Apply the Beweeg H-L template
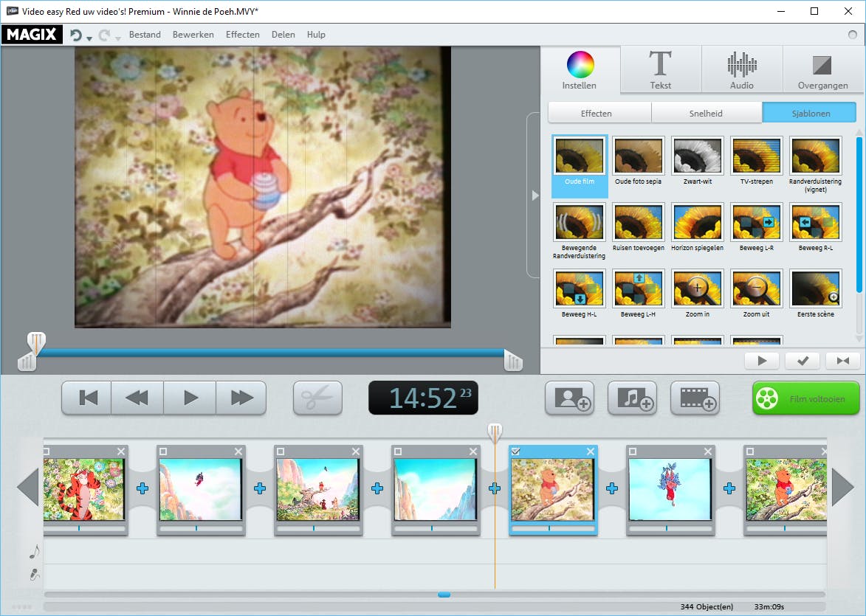Viewport: 866px width, 616px height. coord(580,294)
